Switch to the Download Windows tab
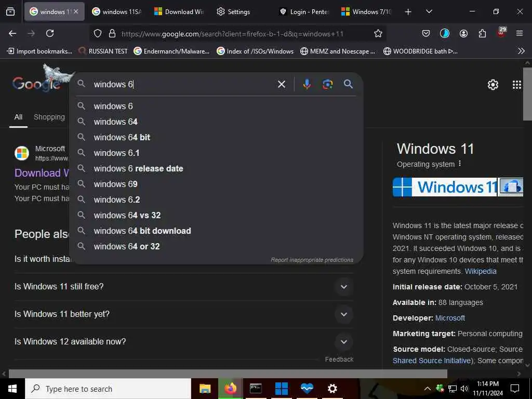The width and height of the screenshot is (532, 399). 179,12
